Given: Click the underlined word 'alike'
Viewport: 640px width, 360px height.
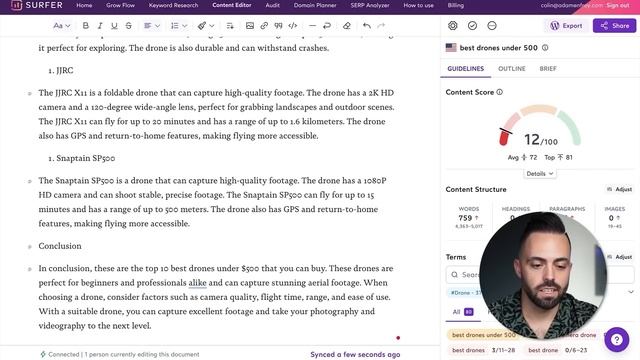Looking at the screenshot, I should pos(198,283).
